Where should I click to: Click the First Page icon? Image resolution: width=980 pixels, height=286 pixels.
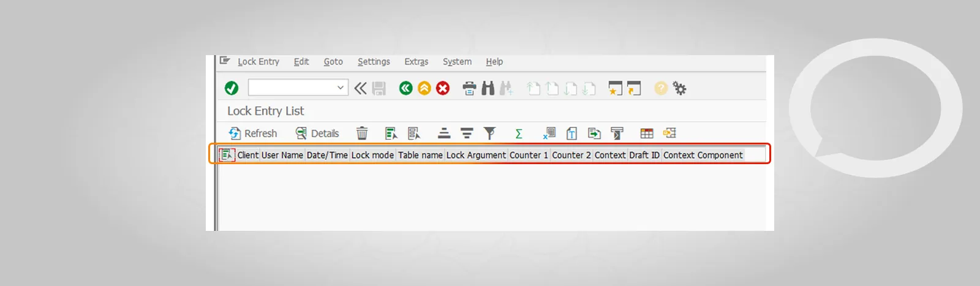point(533,89)
